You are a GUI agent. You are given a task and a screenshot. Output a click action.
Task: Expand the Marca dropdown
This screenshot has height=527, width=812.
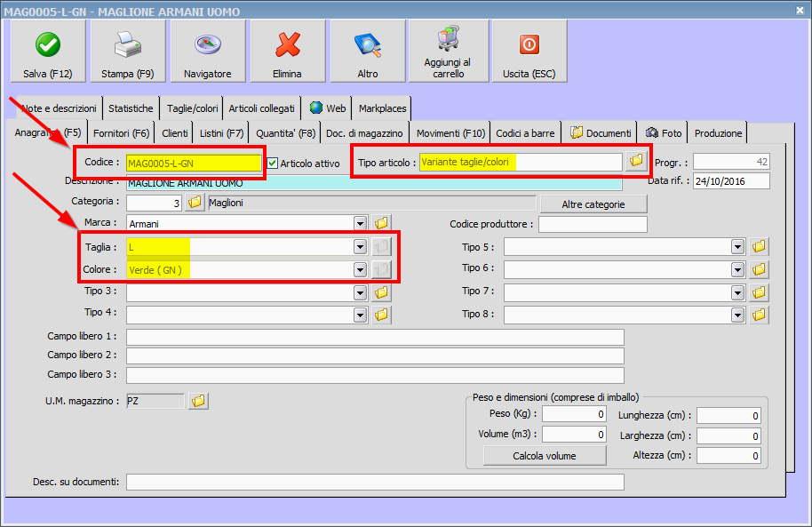[360, 223]
